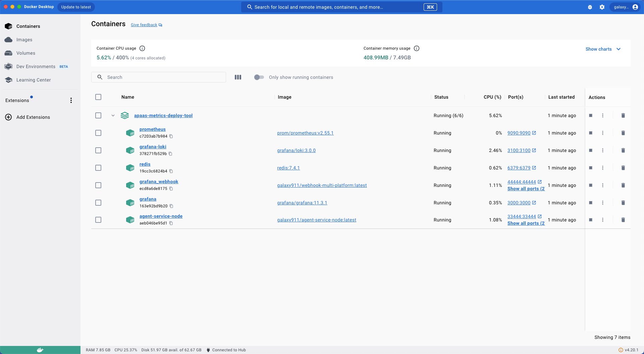
Task: Delete the apaas-metrics-deploy-tool stack
Action: 623,115
